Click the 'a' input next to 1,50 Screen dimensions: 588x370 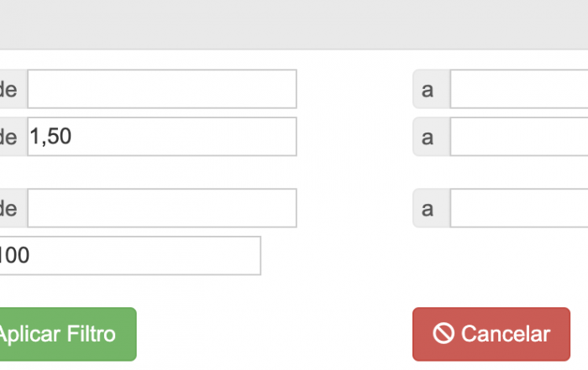coord(519,136)
